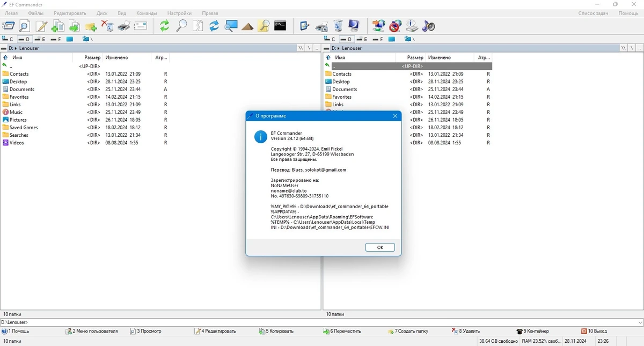Open the Recycle Bin toolbar icon
This screenshot has height=346, width=644.
click(338, 26)
